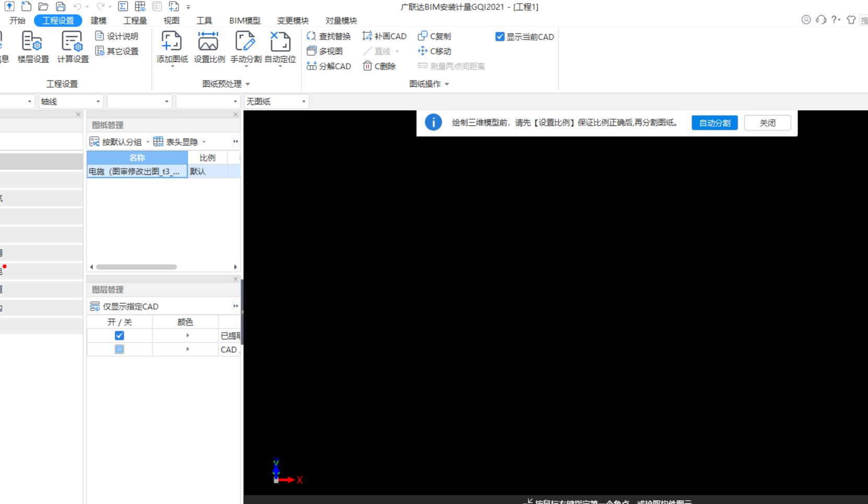This screenshot has height=504, width=868.
Task: Click 仅显示指定CAD button
Action: pos(124,306)
